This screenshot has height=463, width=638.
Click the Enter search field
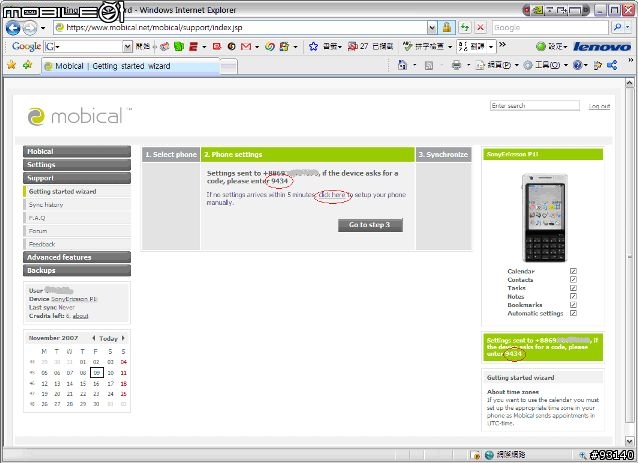[535, 106]
